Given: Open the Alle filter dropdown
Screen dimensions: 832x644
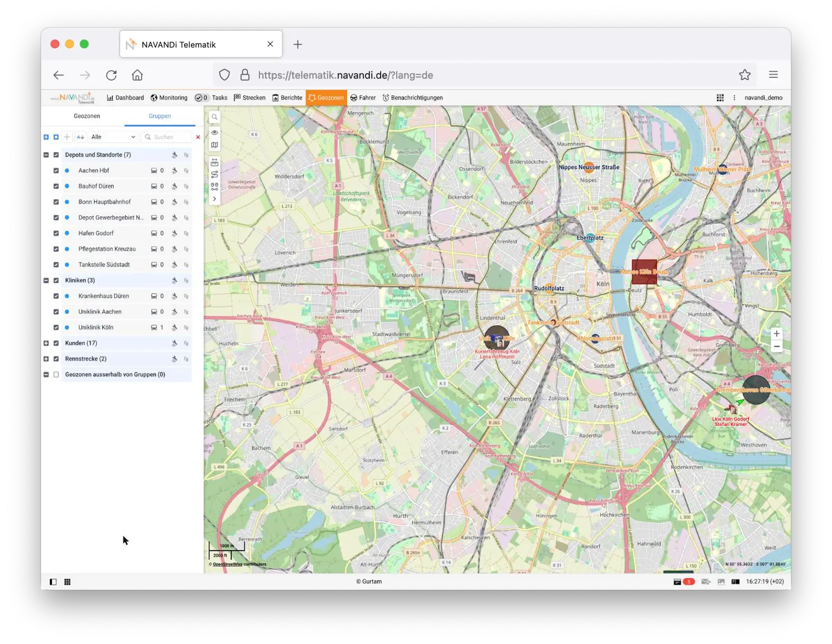Looking at the screenshot, I should 113,137.
